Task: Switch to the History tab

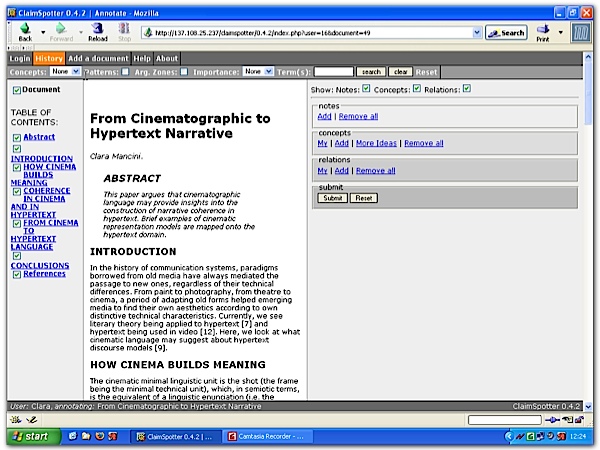Action: (49, 59)
